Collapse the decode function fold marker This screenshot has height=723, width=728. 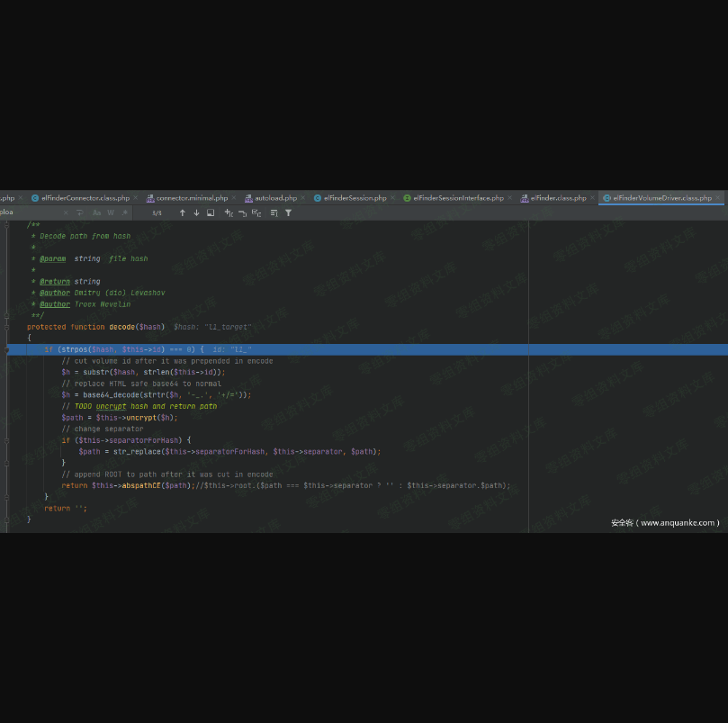[x=7, y=327]
